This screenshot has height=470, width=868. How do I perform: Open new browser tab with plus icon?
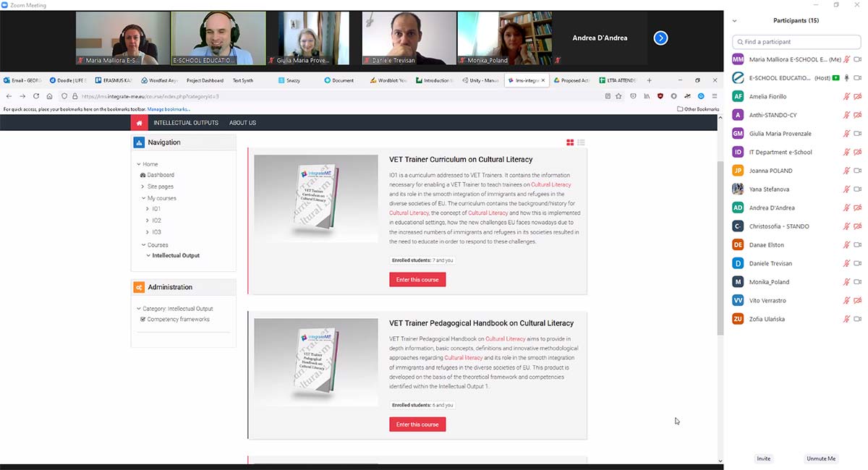(x=649, y=80)
